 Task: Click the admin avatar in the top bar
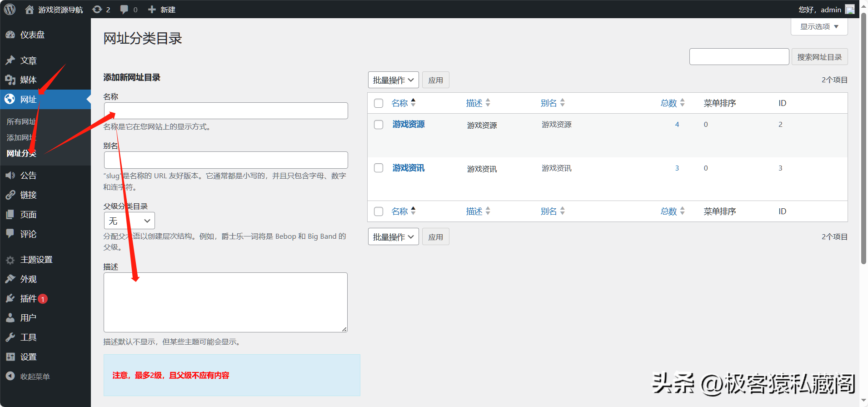pyautogui.click(x=850, y=10)
